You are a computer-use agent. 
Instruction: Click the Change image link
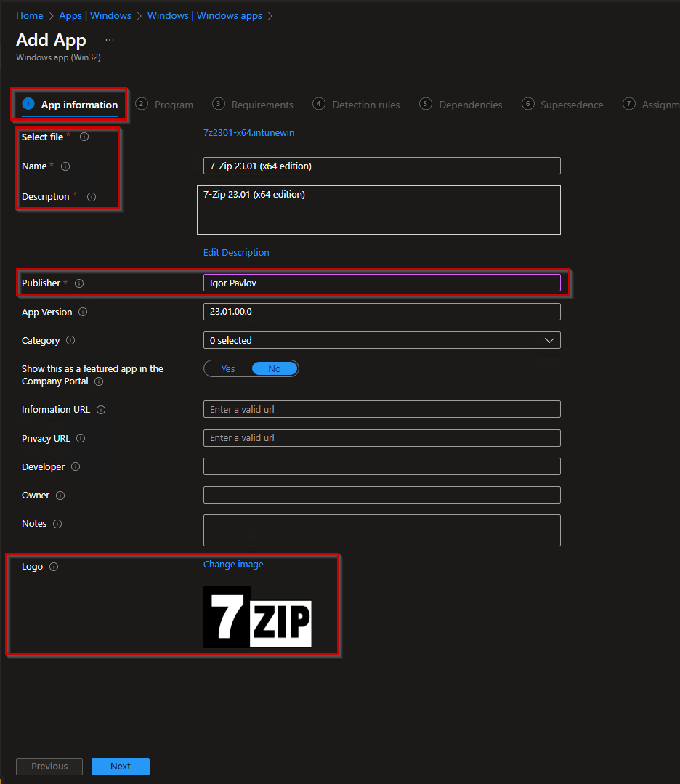[233, 565]
